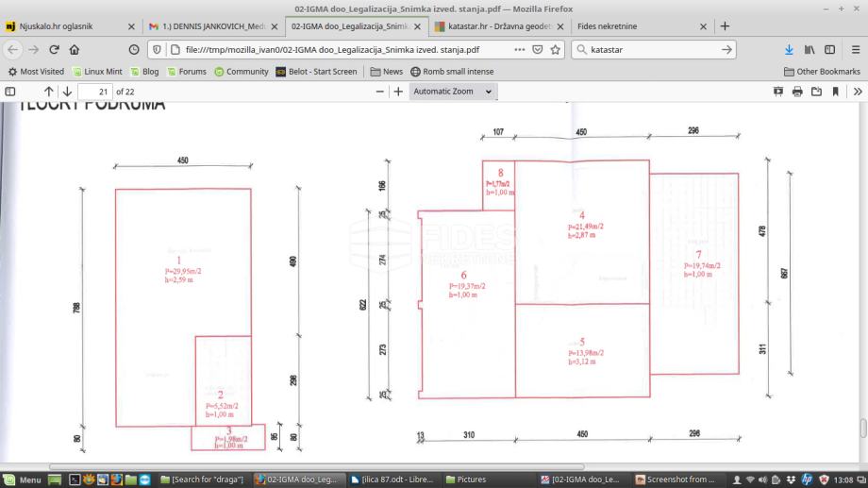Screen dimensions: 868x488
Task: Toggle the PDF viewer sidebar
Action: pos(10,92)
